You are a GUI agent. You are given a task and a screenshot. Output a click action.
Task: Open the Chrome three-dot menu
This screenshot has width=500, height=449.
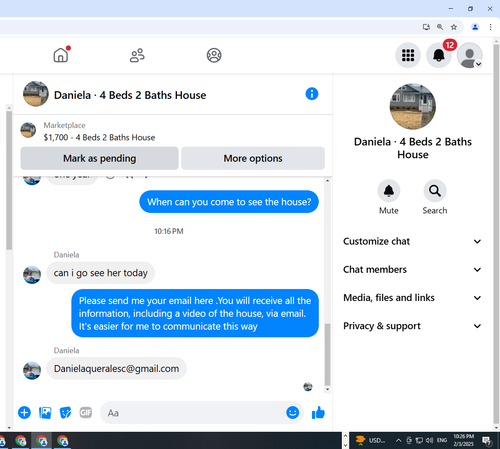(490, 27)
